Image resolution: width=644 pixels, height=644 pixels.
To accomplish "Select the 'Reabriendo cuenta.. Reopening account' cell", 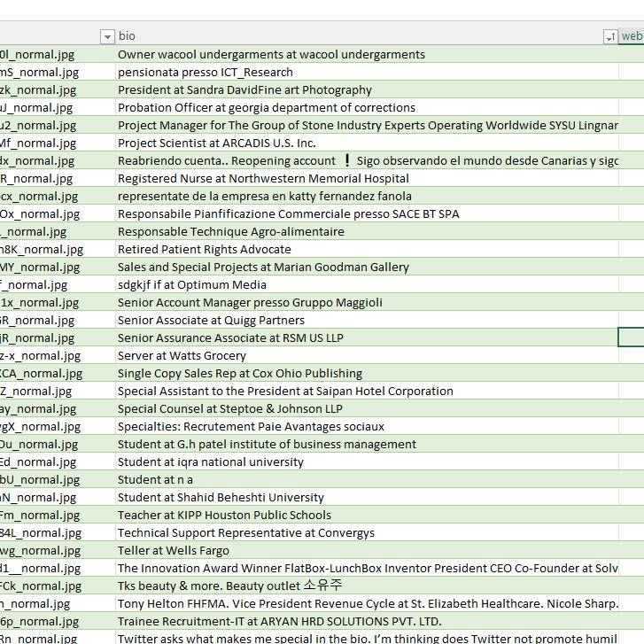I will coord(367,160).
